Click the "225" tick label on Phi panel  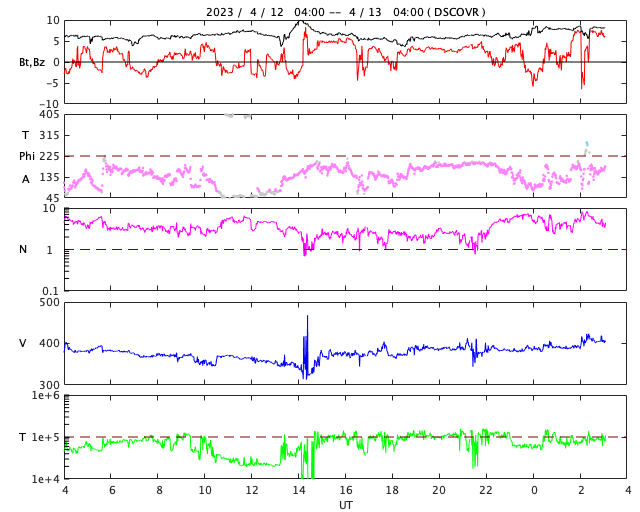tap(49, 156)
